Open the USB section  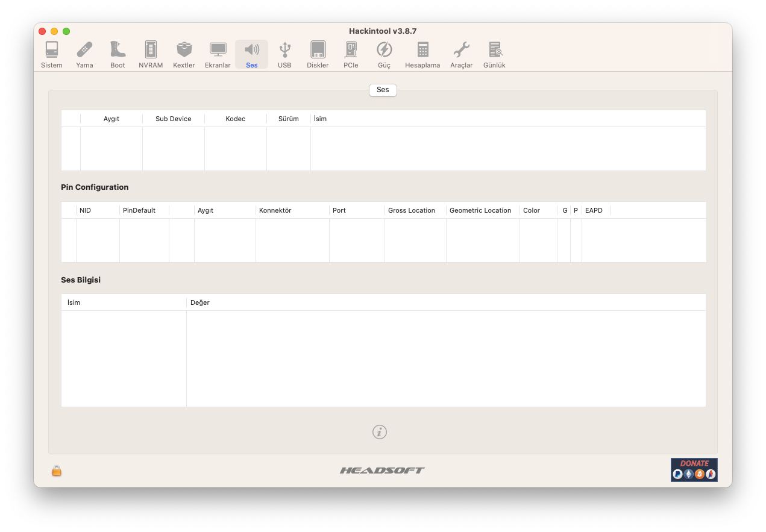point(284,54)
